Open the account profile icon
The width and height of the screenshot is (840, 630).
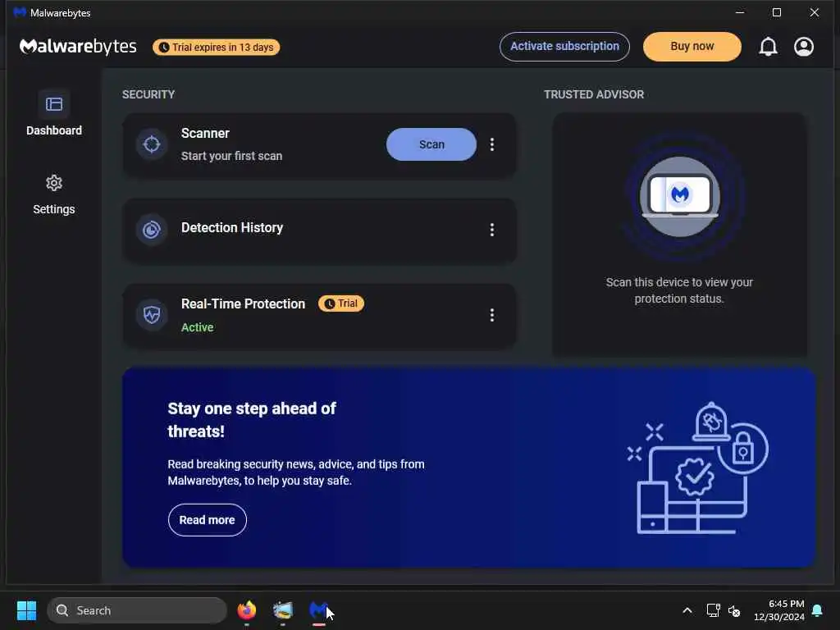[x=804, y=47]
